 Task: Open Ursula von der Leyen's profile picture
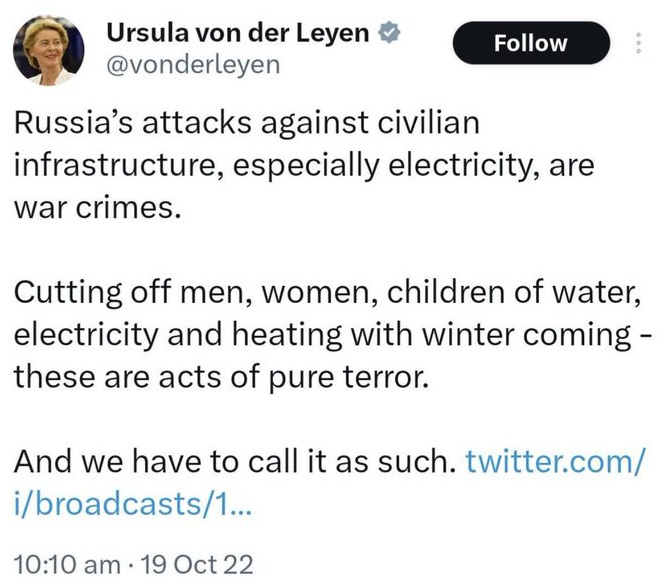tap(48, 50)
